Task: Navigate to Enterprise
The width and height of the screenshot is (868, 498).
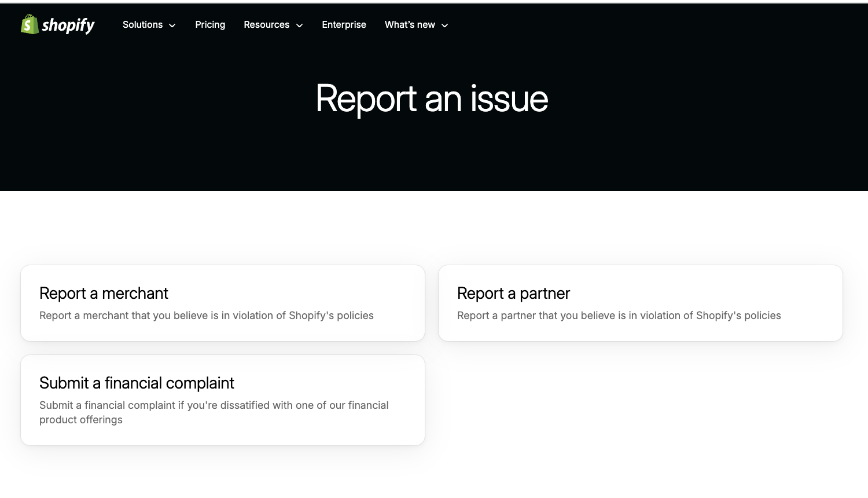Action: point(344,25)
